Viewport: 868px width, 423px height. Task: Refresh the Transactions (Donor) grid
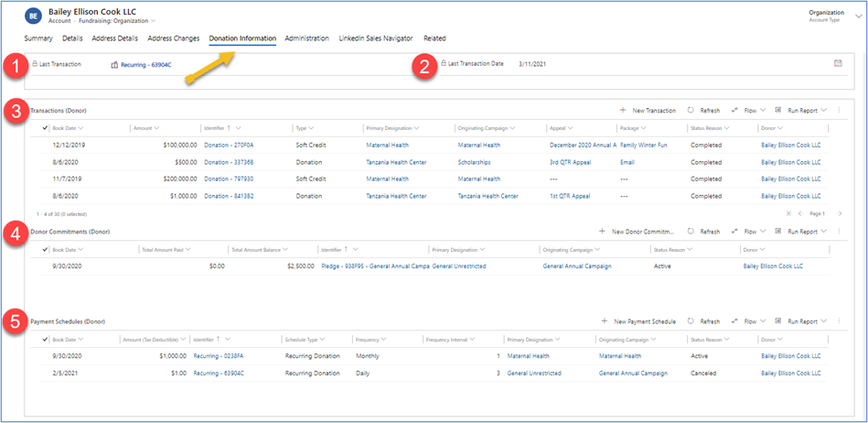pos(691,110)
